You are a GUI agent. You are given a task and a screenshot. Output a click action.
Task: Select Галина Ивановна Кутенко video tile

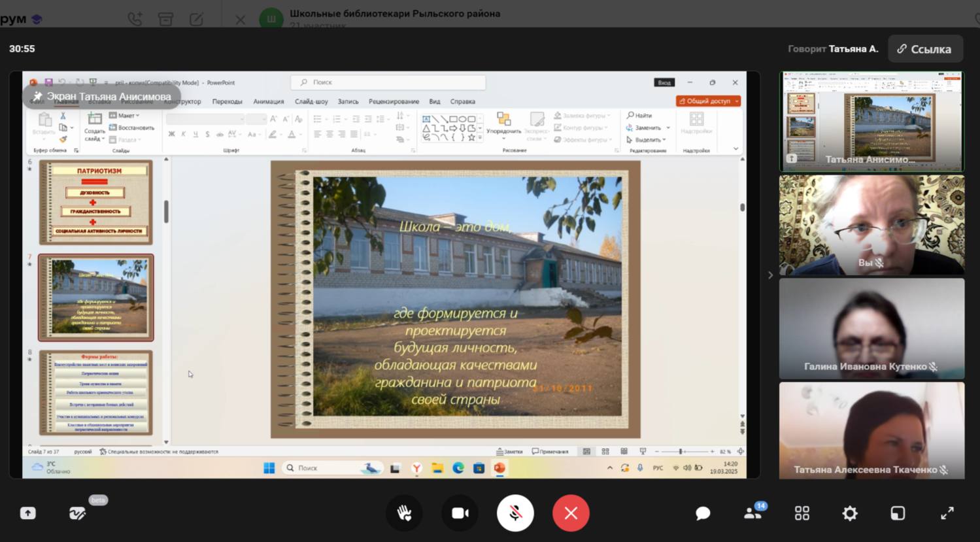pyautogui.click(x=871, y=328)
